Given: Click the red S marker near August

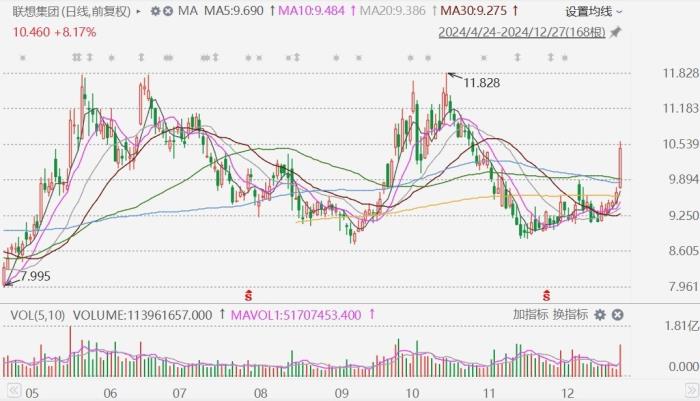Looking at the screenshot, I should point(248,295).
